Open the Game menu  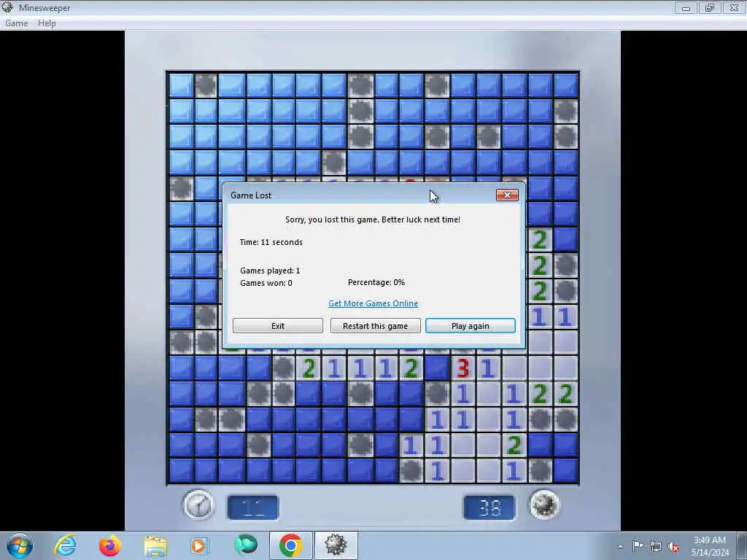(16, 23)
